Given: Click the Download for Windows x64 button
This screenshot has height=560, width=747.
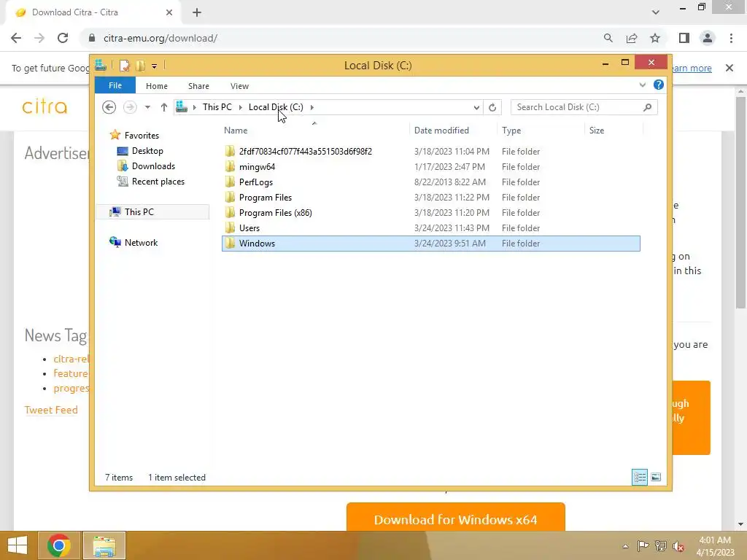Looking at the screenshot, I should click(455, 518).
